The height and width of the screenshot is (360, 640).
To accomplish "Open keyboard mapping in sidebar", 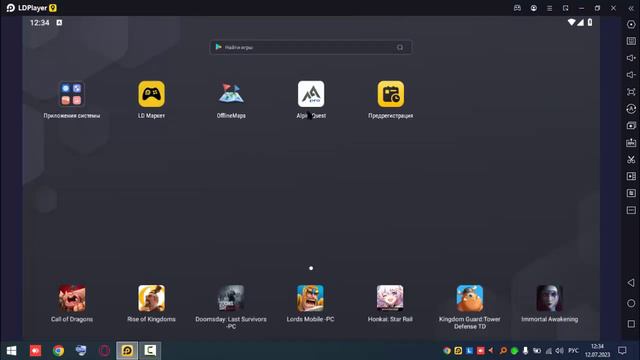I will click(631, 41).
